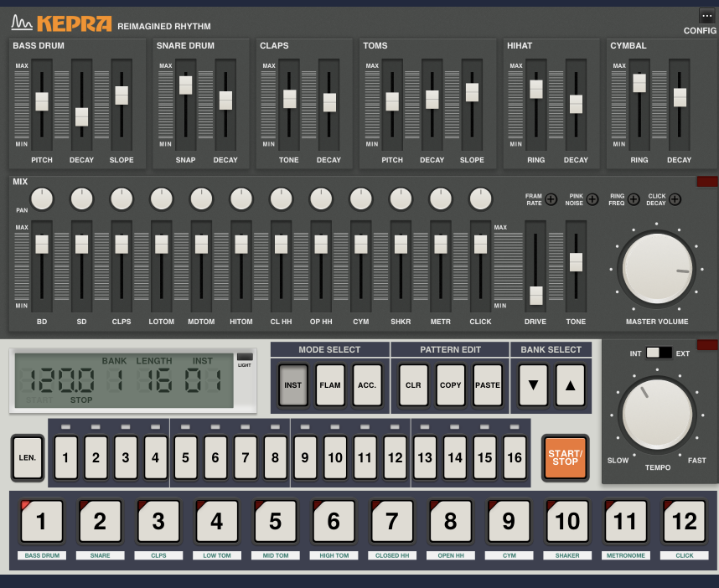Toggle sequencer step 16
719x588 pixels.
click(x=515, y=457)
